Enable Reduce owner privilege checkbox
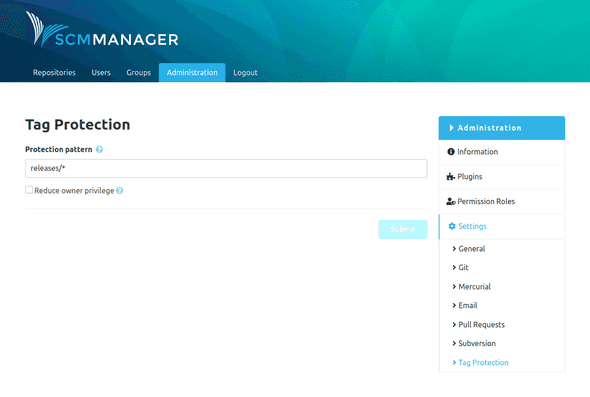Screen dimensions: 590x397 click(x=29, y=190)
